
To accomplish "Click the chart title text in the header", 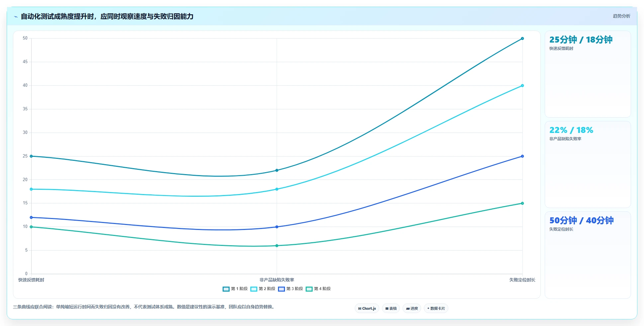I will 107,17.
